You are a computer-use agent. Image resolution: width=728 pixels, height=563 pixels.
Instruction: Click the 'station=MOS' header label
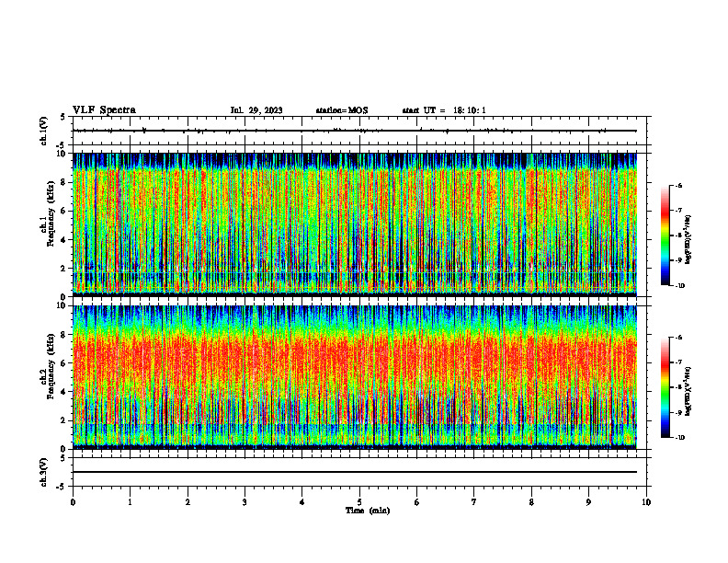[342, 110]
